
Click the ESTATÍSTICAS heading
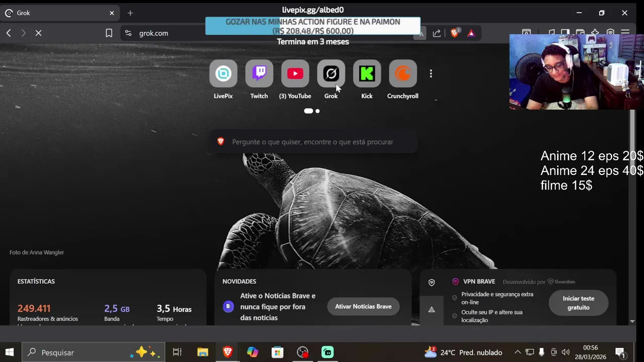(36, 282)
